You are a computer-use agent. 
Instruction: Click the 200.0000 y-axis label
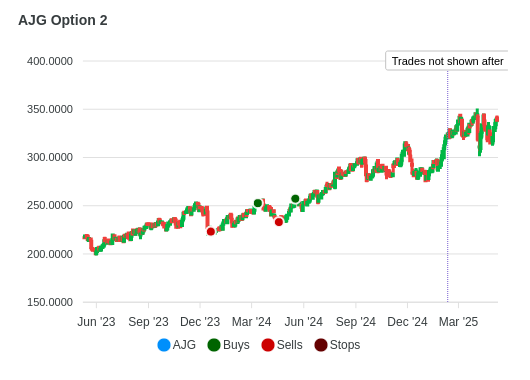pyautogui.click(x=50, y=254)
